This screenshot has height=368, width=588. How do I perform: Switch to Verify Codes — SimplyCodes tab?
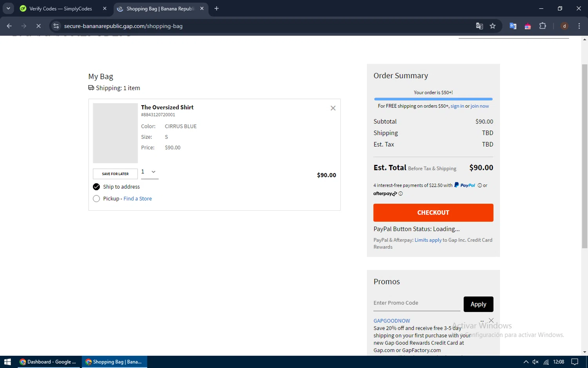(x=60, y=9)
